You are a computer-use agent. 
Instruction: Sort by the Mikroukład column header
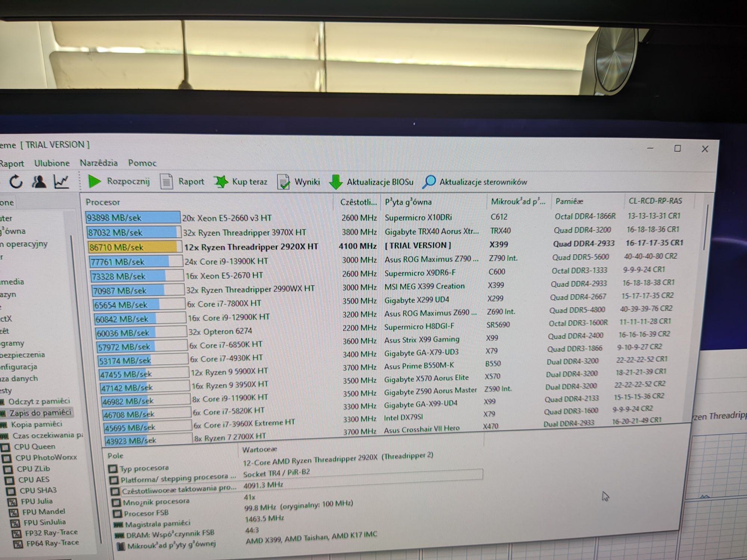pos(518,201)
